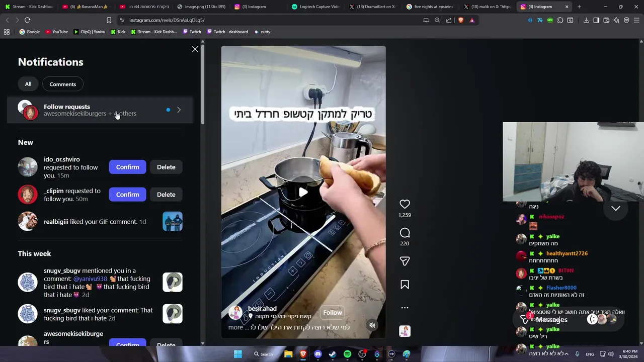Viewport: 644px width, 362px height.
Task: Open the Brave Rewards triangle icon
Action: [x=472, y=20]
